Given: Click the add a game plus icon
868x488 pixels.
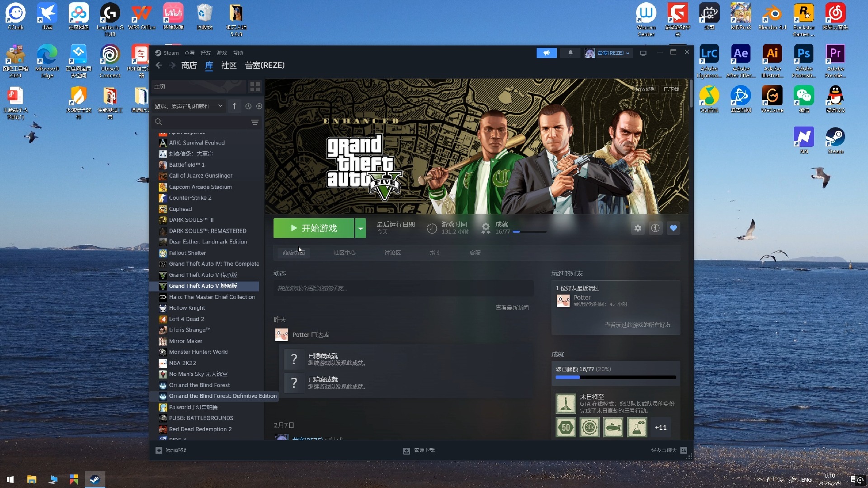Looking at the screenshot, I should point(159,450).
